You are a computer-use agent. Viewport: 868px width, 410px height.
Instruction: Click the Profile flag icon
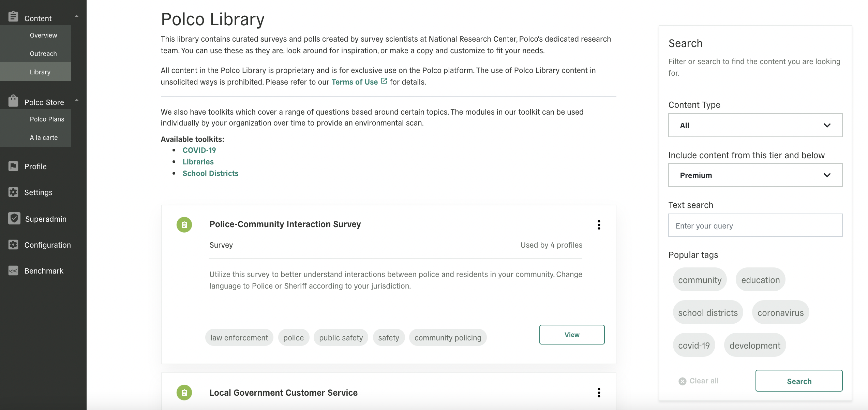pos(13,166)
